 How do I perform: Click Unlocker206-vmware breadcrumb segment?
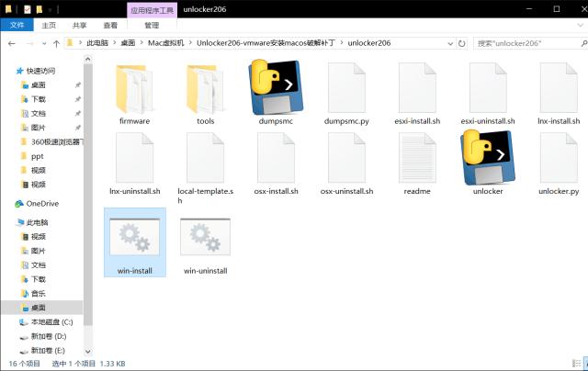(x=266, y=43)
